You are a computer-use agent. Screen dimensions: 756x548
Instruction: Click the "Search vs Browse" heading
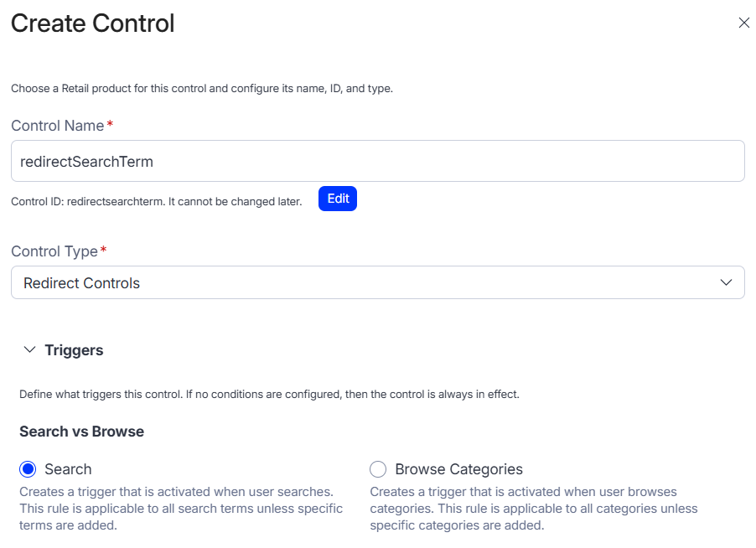(x=81, y=432)
